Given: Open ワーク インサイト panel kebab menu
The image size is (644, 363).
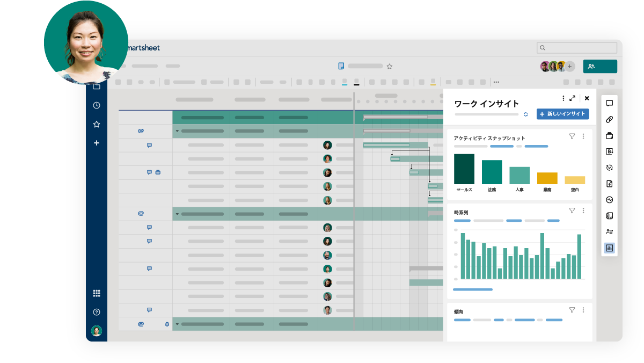Looking at the screenshot, I should pos(563,98).
